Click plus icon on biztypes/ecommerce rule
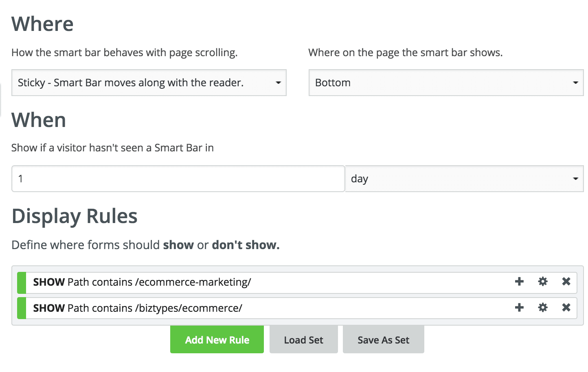588x372 pixels. point(519,307)
